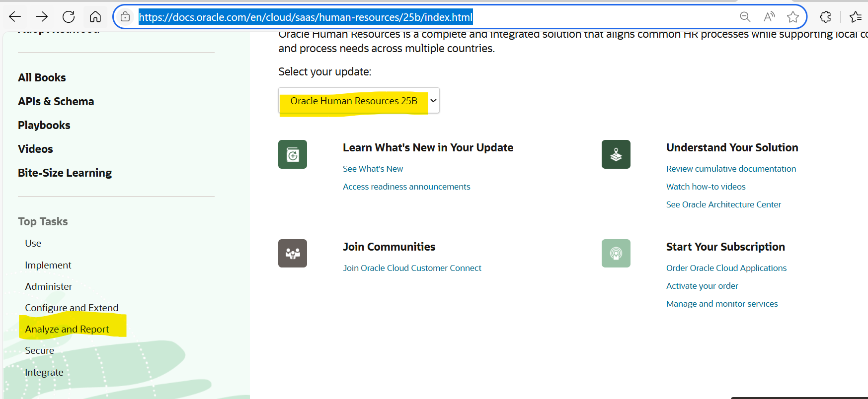Add this page to favorites

793,17
